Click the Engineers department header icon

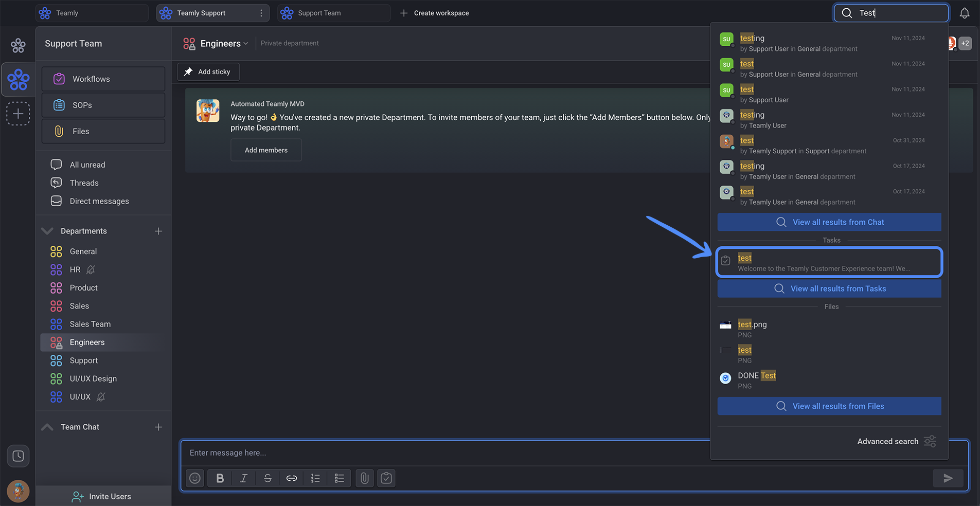tap(189, 44)
